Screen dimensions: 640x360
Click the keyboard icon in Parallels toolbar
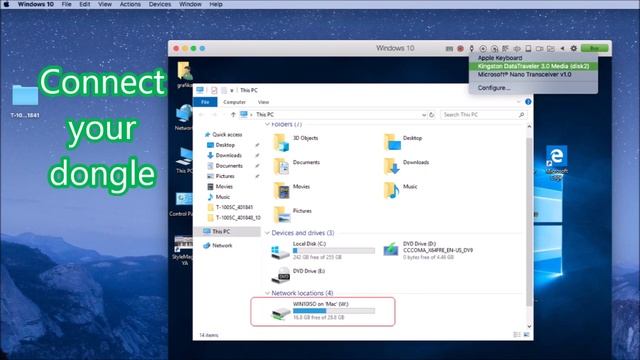[449, 49]
